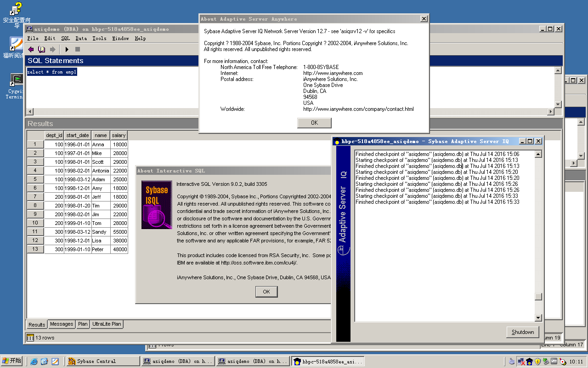Close the About Adaptive Server Anywhere dialog
This screenshot has height=368, width=588.
pos(424,19)
